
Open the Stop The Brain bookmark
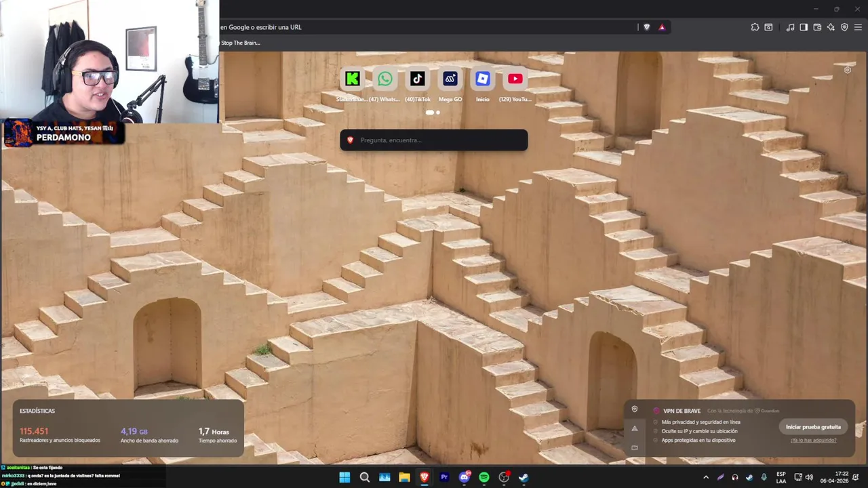point(240,43)
